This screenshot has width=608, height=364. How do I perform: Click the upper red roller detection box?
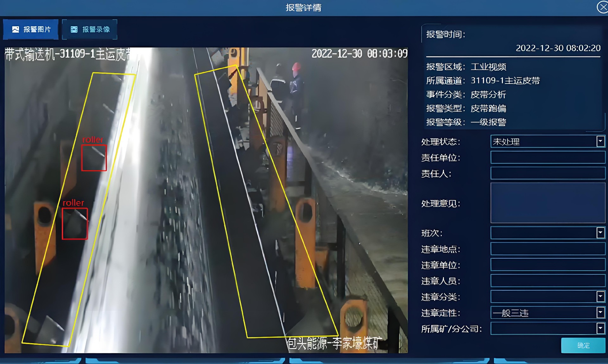(94, 158)
